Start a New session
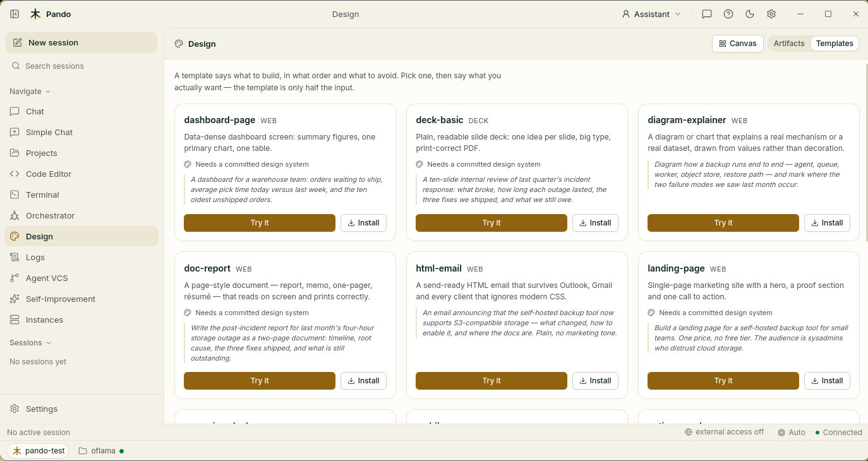 [x=81, y=42]
